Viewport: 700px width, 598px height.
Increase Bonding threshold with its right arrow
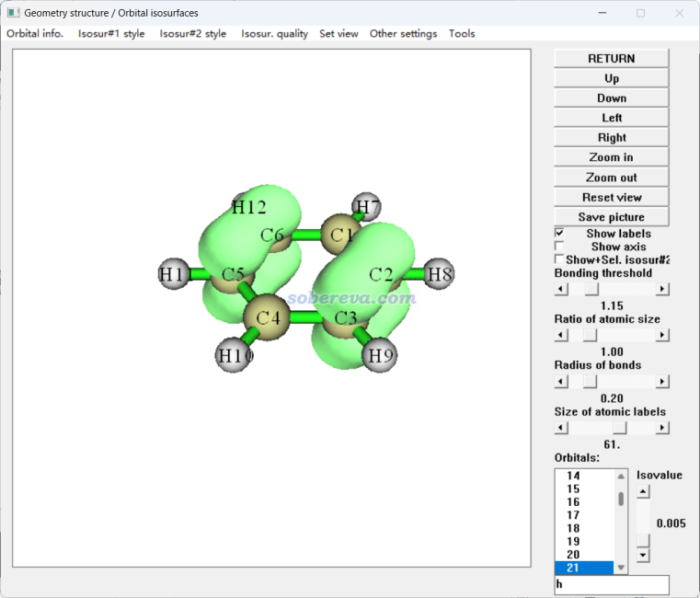point(662,289)
